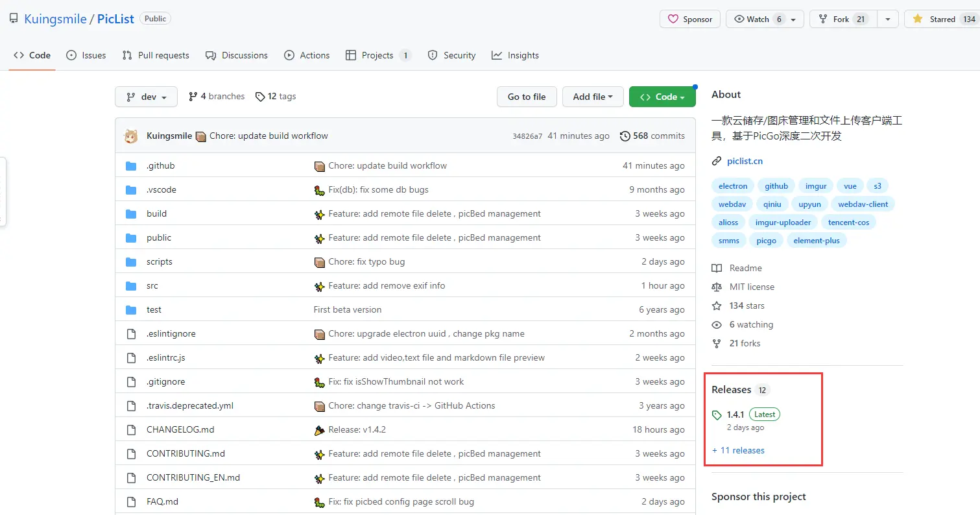Open the Actions tab

pos(307,55)
